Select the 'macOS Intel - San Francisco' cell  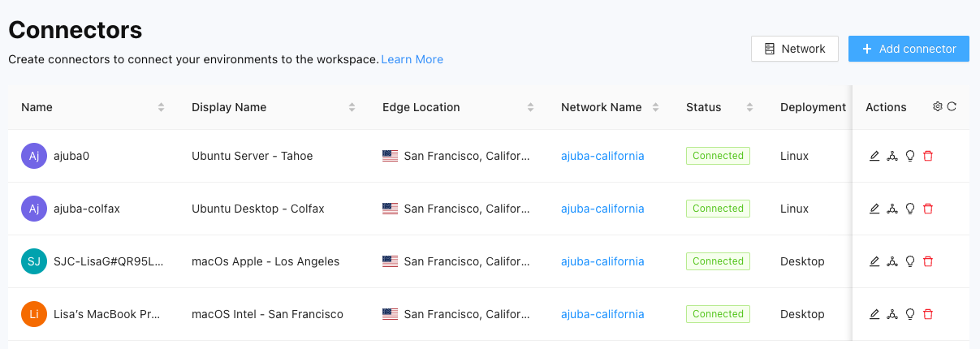(267, 314)
